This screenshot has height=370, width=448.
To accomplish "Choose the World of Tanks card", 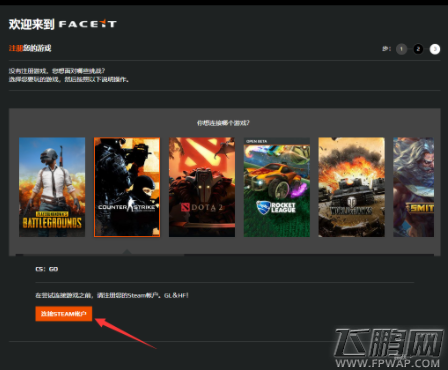I will pyautogui.click(x=351, y=187).
